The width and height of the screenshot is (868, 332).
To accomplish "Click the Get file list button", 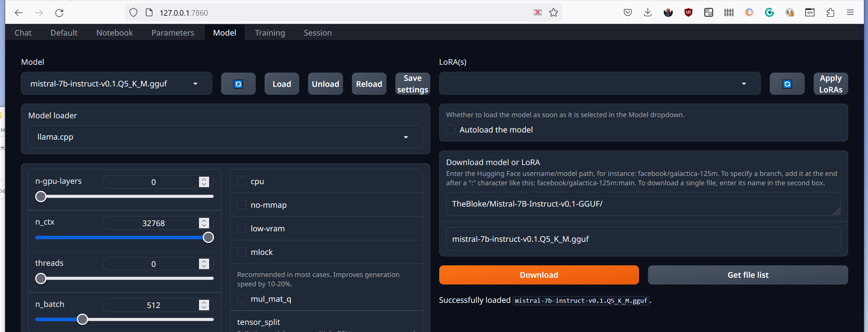I will (748, 275).
